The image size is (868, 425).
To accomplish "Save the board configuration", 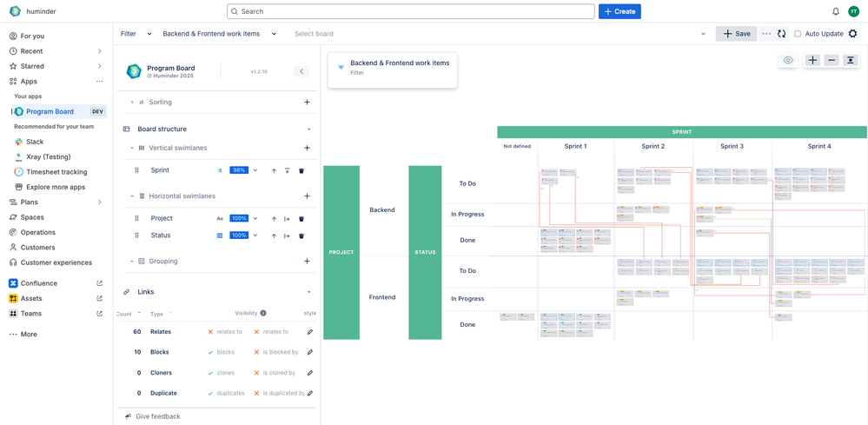I will [737, 34].
